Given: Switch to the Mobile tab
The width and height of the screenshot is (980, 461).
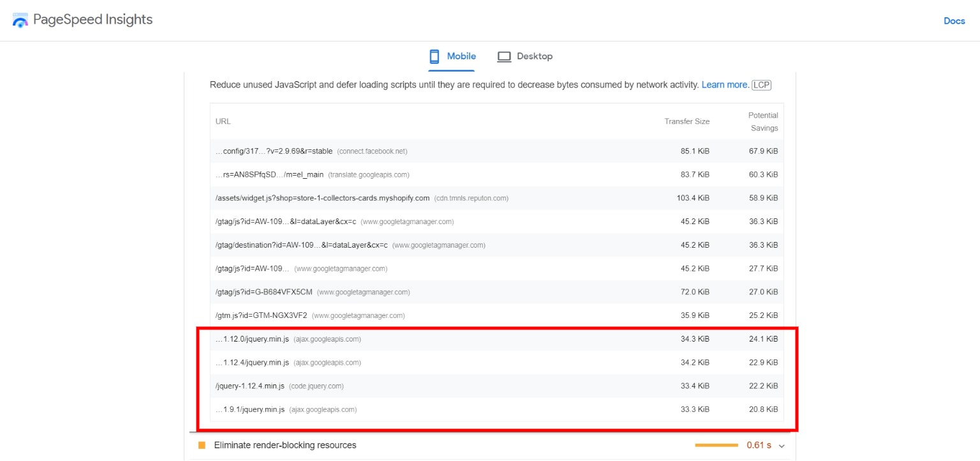Looking at the screenshot, I should [x=452, y=56].
